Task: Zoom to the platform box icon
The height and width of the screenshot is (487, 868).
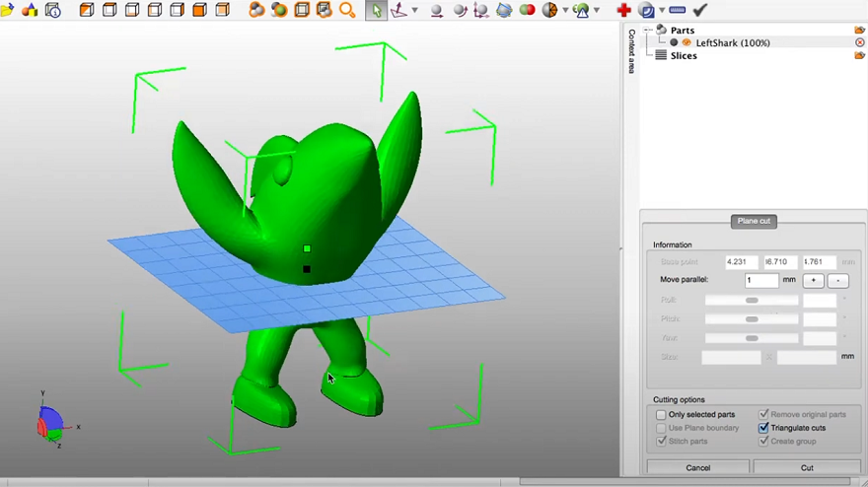Action: coord(302,10)
